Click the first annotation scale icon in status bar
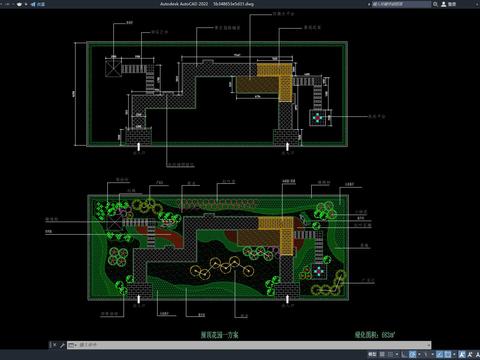The height and width of the screenshot is (360, 480). 462,354
